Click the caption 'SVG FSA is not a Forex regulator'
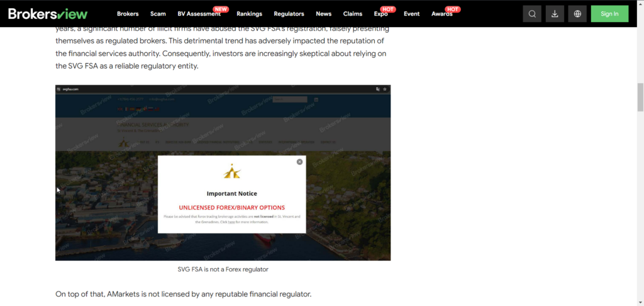The image size is (644, 306). coord(223,269)
